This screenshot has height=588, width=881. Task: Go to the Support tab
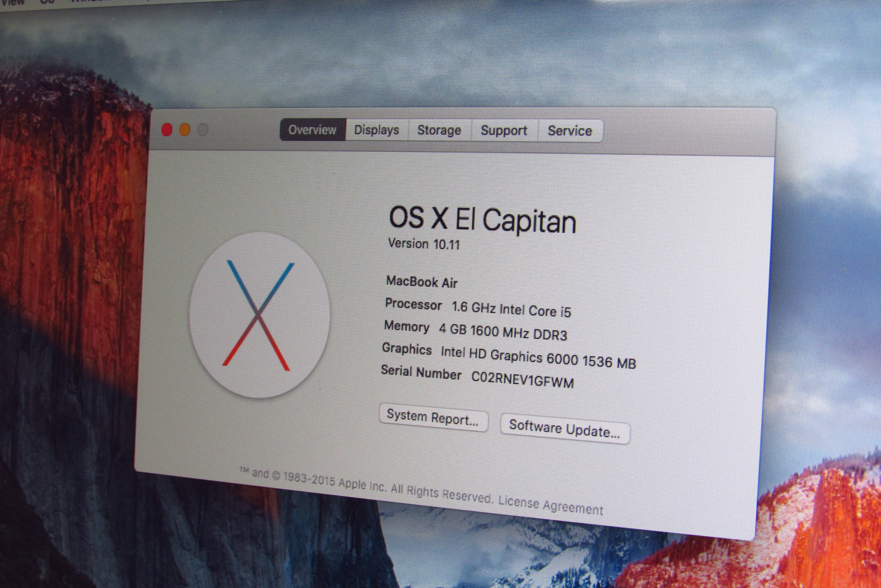[x=504, y=130]
